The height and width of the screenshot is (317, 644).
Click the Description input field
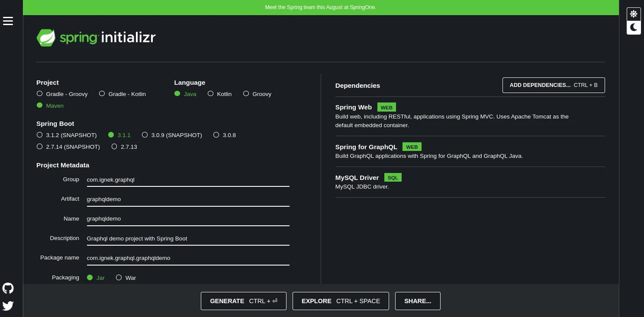pyautogui.click(x=188, y=239)
